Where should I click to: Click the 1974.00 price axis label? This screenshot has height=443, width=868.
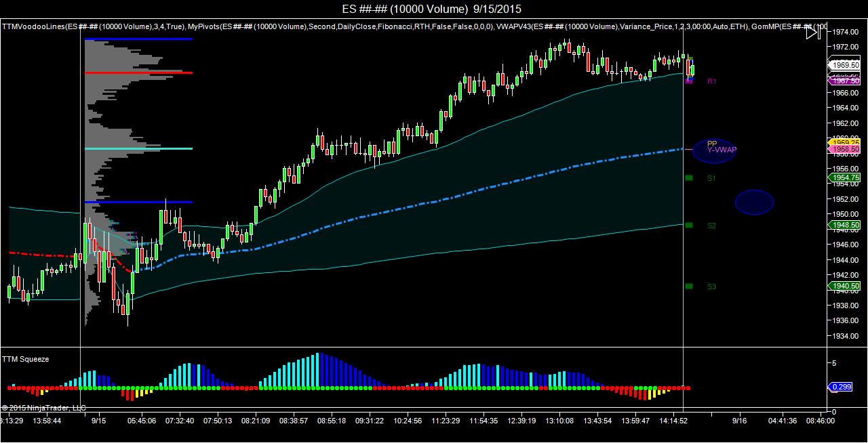click(x=846, y=32)
